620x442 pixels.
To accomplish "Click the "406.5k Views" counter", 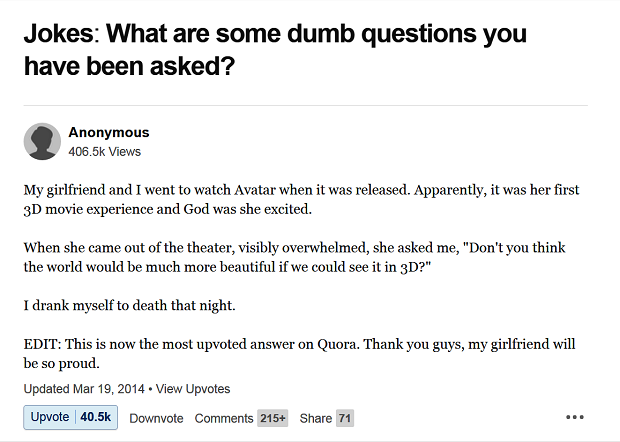I will pyautogui.click(x=104, y=152).
